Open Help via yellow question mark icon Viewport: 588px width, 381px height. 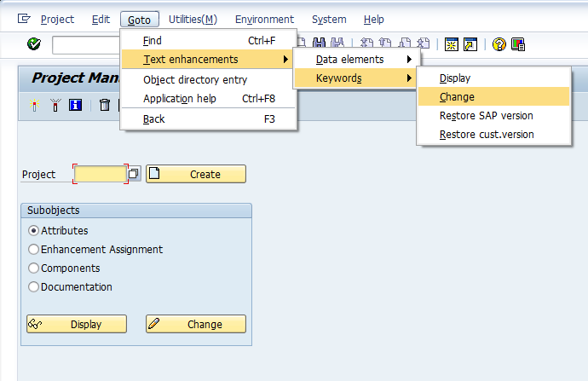pos(499,44)
